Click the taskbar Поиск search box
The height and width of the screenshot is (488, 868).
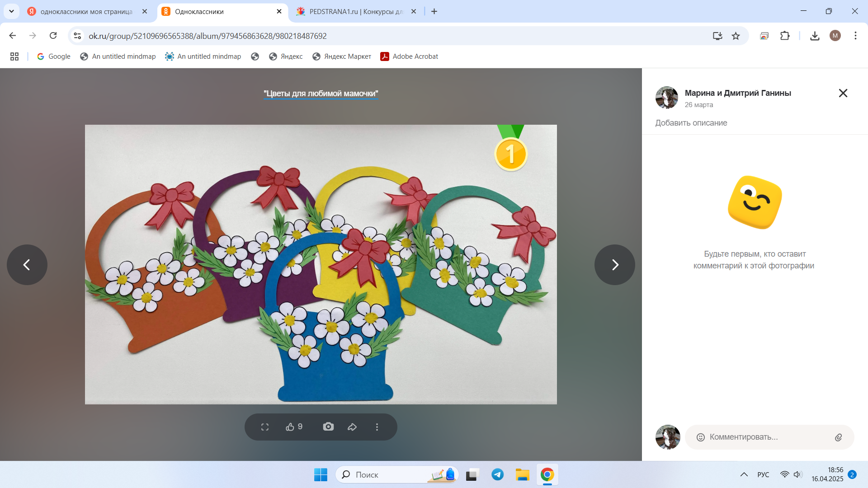(397, 475)
